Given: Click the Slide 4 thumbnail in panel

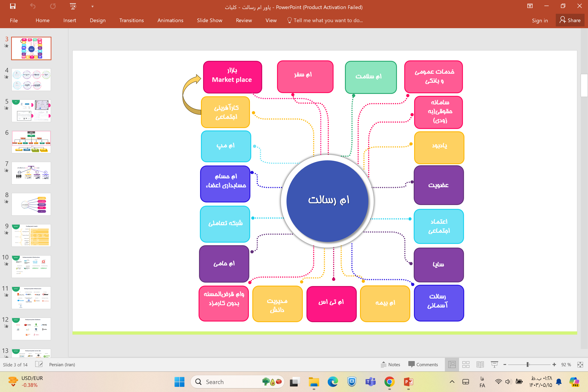Looking at the screenshot, I should tap(32, 79).
